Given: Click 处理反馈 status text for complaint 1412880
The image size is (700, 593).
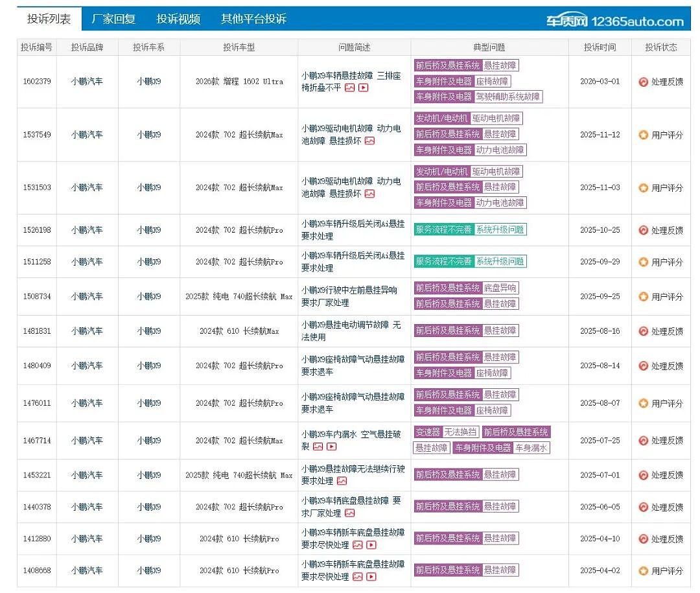Looking at the screenshot, I should (667, 539).
